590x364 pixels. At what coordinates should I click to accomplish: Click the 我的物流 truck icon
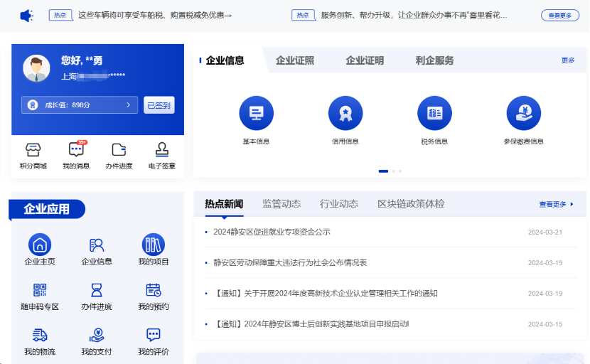click(x=40, y=335)
